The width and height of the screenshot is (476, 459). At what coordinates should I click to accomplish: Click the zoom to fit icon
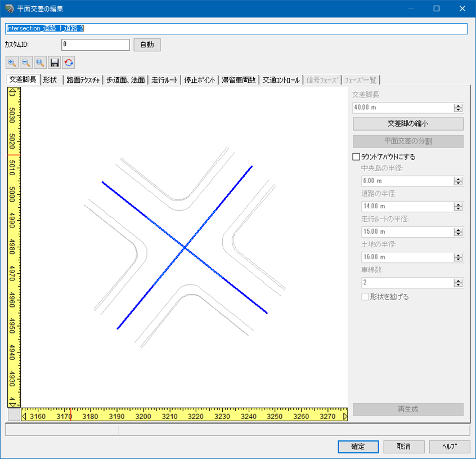[x=40, y=63]
